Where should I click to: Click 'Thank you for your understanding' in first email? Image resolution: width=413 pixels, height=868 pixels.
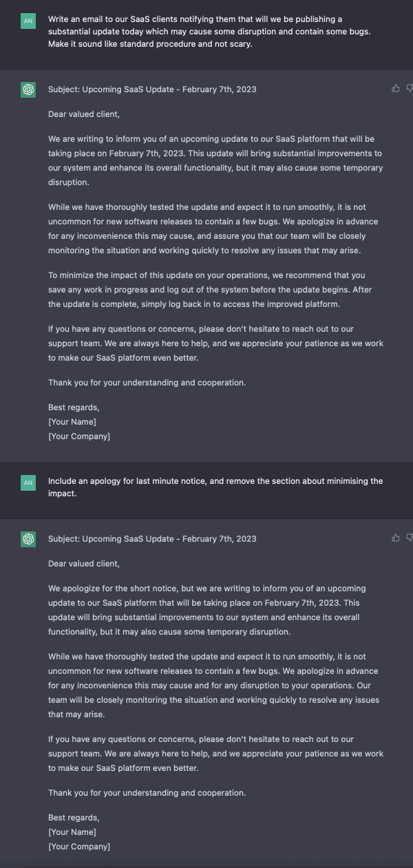tap(147, 383)
